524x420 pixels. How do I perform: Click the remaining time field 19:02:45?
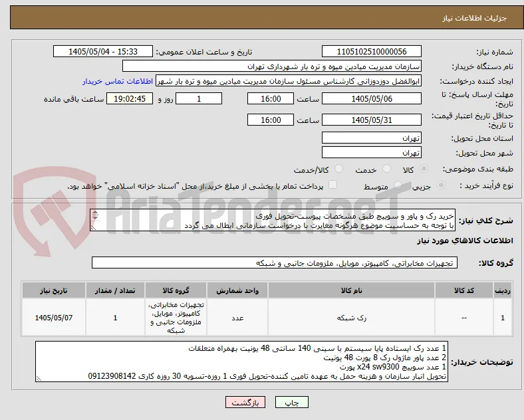(x=130, y=99)
